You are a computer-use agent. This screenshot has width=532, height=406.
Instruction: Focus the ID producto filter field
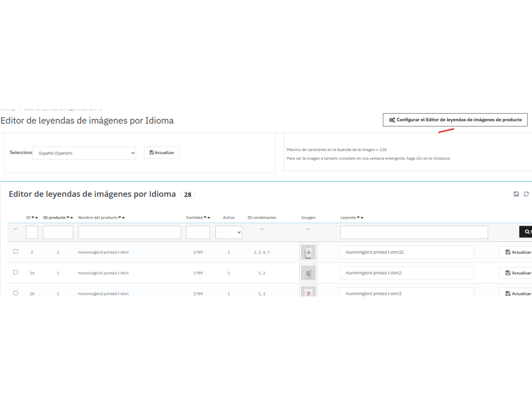coord(58,233)
